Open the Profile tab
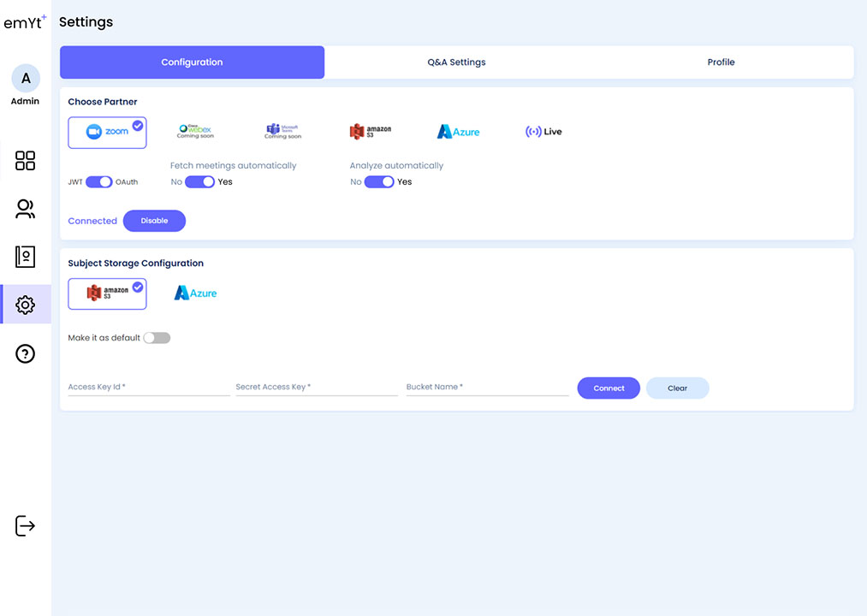This screenshot has height=616, width=867. [x=721, y=62]
